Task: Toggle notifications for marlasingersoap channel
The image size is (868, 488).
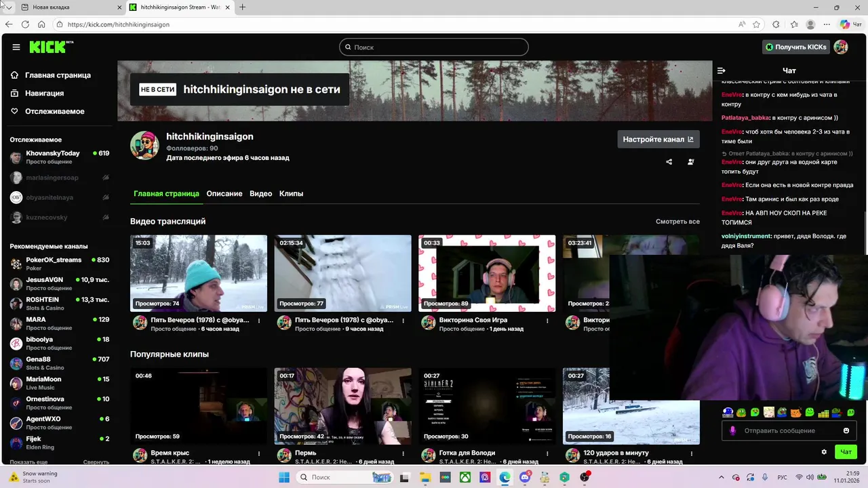Action: click(105, 178)
